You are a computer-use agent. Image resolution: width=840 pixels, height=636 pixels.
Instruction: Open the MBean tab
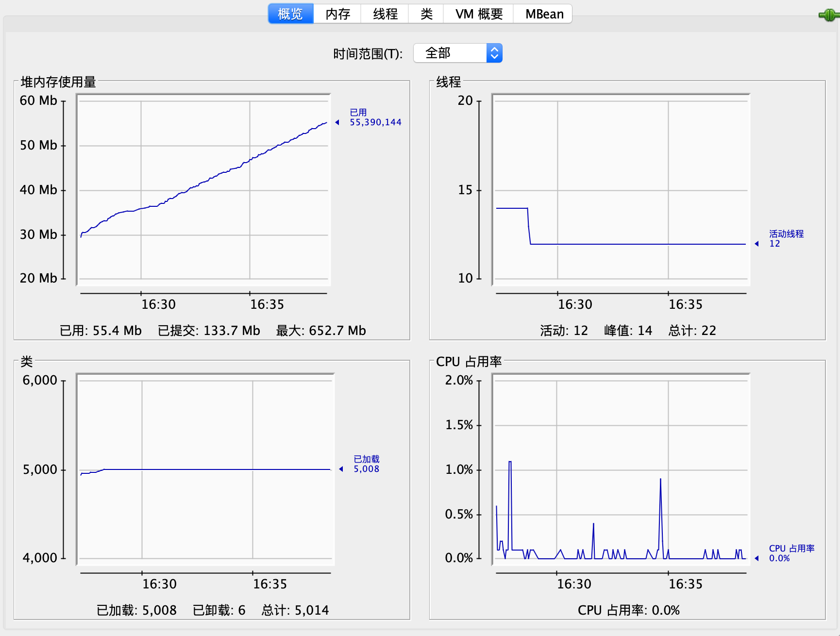click(544, 14)
